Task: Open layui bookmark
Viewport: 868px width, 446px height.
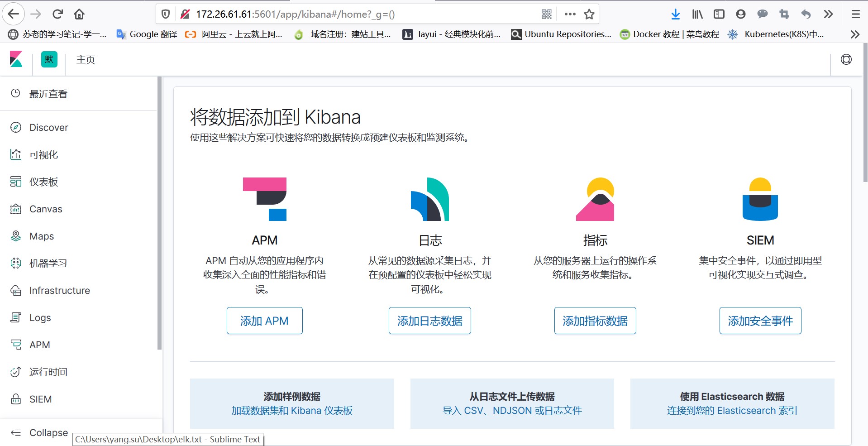Action: pos(452,34)
